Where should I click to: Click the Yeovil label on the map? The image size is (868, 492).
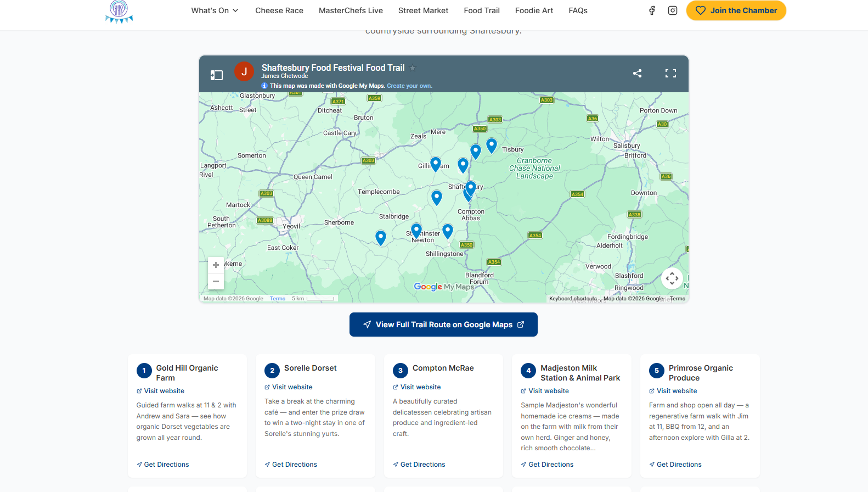(x=291, y=226)
